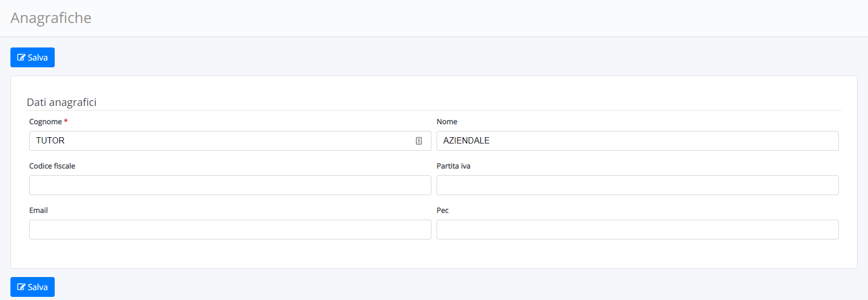Select the empty Partita iva input
Viewport: 868px width, 300px height.
[638, 185]
